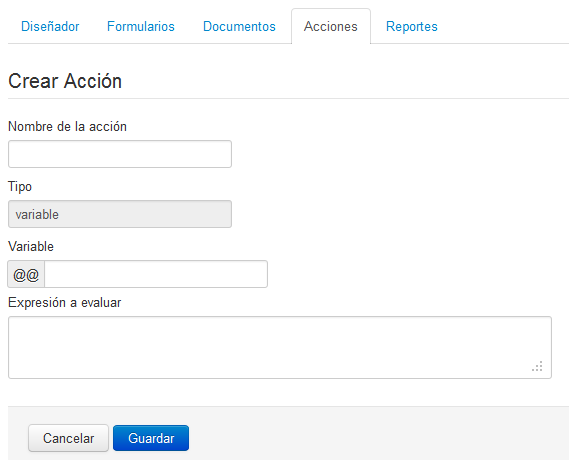569x460 pixels.
Task: Click the Nombre de la acción label
Action: [x=67, y=127]
